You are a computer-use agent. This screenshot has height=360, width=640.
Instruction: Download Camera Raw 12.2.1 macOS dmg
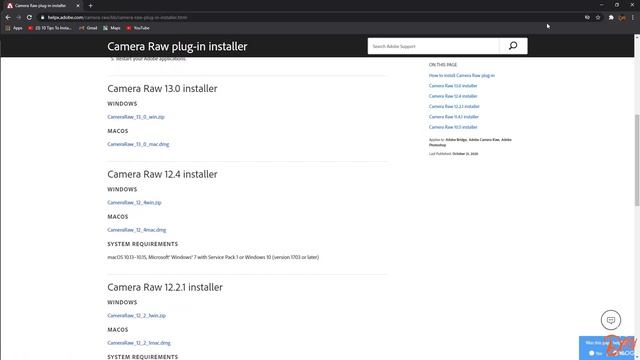pyautogui.click(x=139, y=343)
